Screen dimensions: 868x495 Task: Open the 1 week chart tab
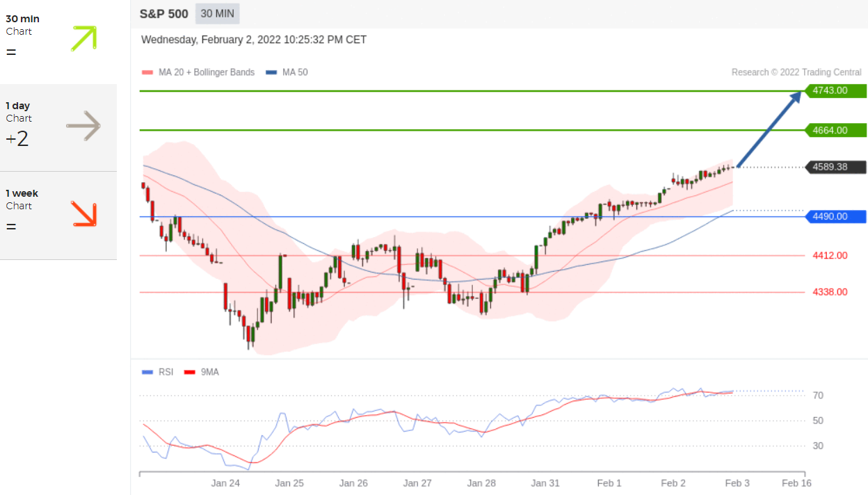(58, 216)
